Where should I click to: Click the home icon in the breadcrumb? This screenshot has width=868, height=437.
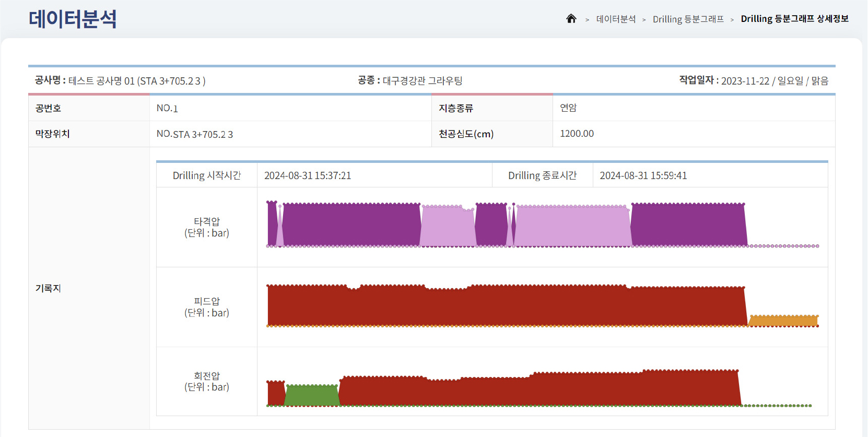point(571,19)
